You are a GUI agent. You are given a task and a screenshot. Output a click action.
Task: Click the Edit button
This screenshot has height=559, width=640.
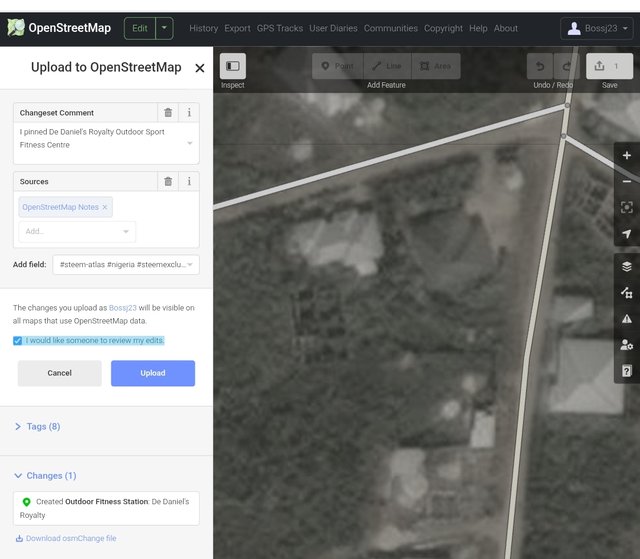tap(140, 28)
